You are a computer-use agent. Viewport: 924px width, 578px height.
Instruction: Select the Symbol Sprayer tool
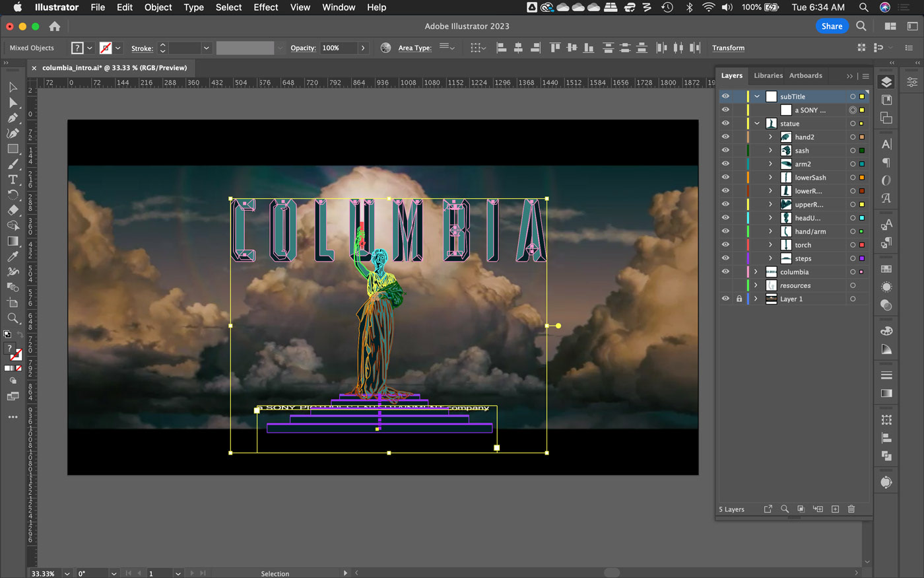pyautogui.click(x=13, y=271)
